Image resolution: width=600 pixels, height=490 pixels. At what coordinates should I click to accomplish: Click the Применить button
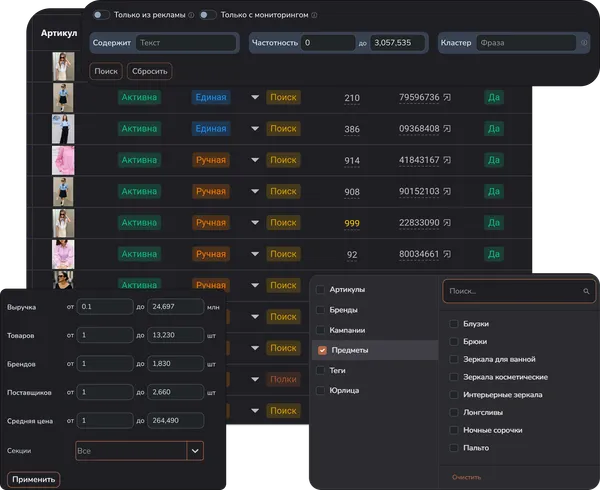pyautogui.click(x=33, y=479)
